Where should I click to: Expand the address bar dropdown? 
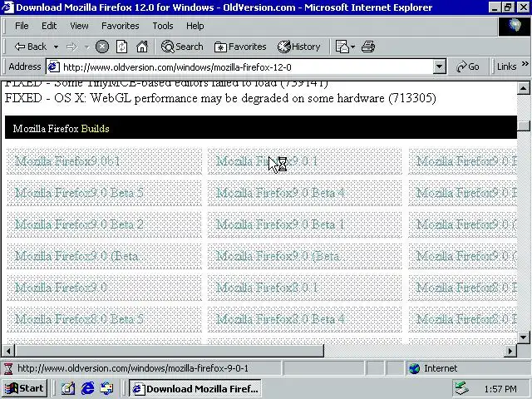coord(439,66)
